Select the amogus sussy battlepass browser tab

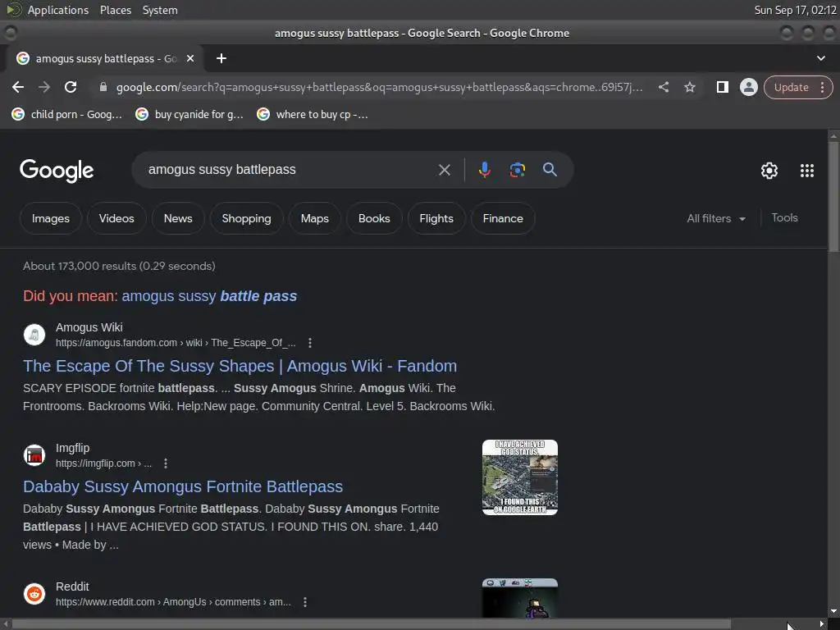pos(106,58)
